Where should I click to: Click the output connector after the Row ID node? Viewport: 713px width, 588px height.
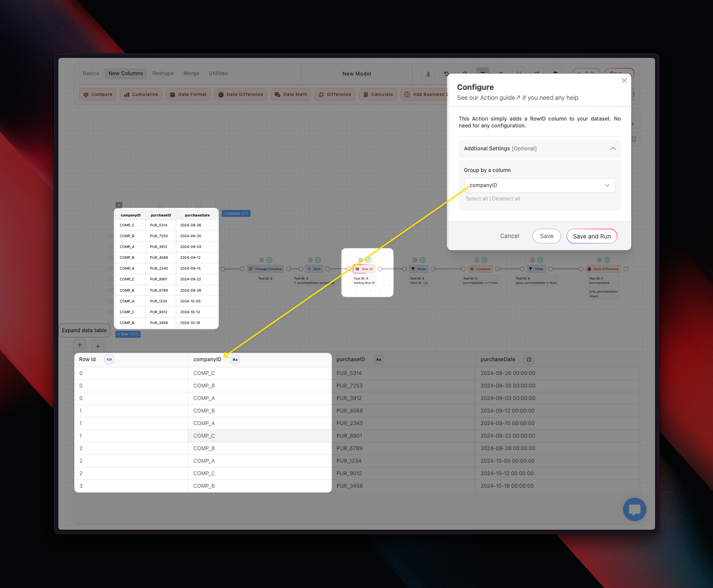[380, 269]
